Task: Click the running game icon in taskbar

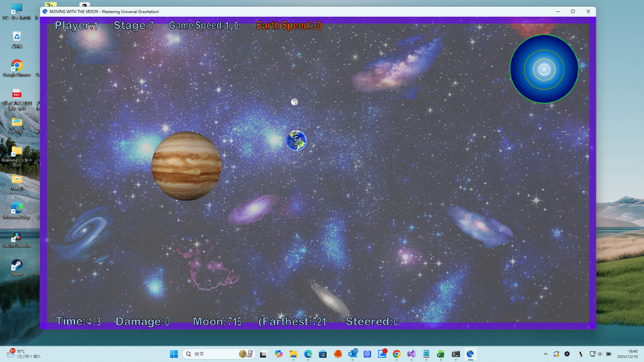Action: click(470, 353)
